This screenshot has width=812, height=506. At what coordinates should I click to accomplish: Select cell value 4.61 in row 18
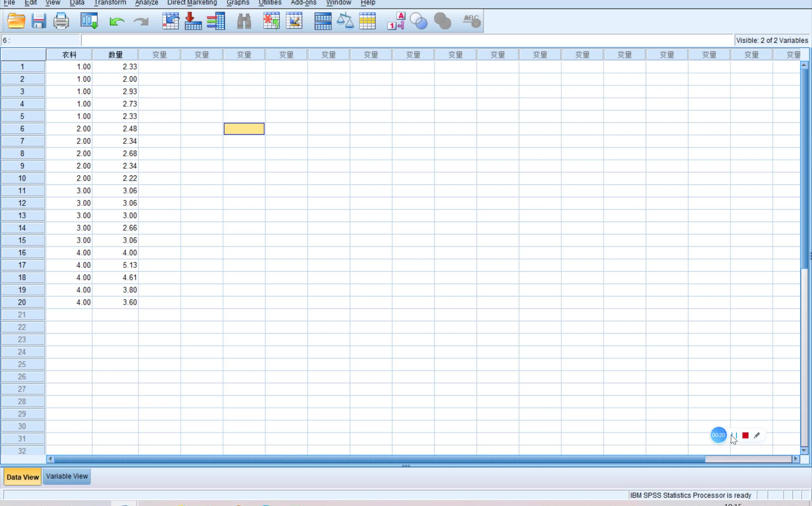(x=115, y=278)
